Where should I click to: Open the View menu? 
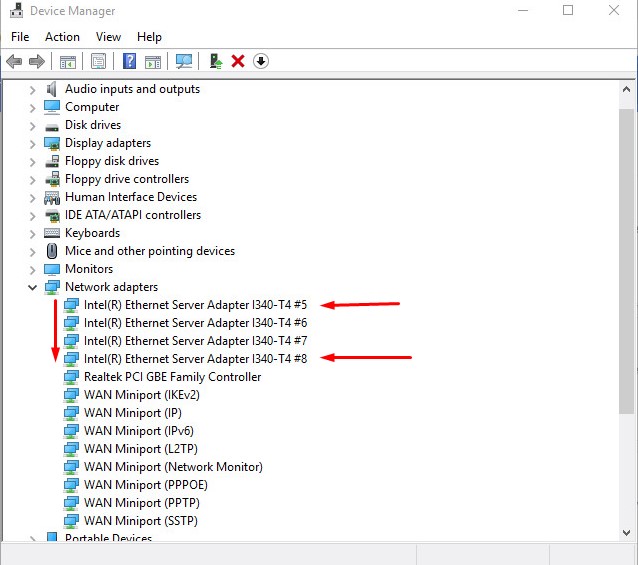[108, 37]
